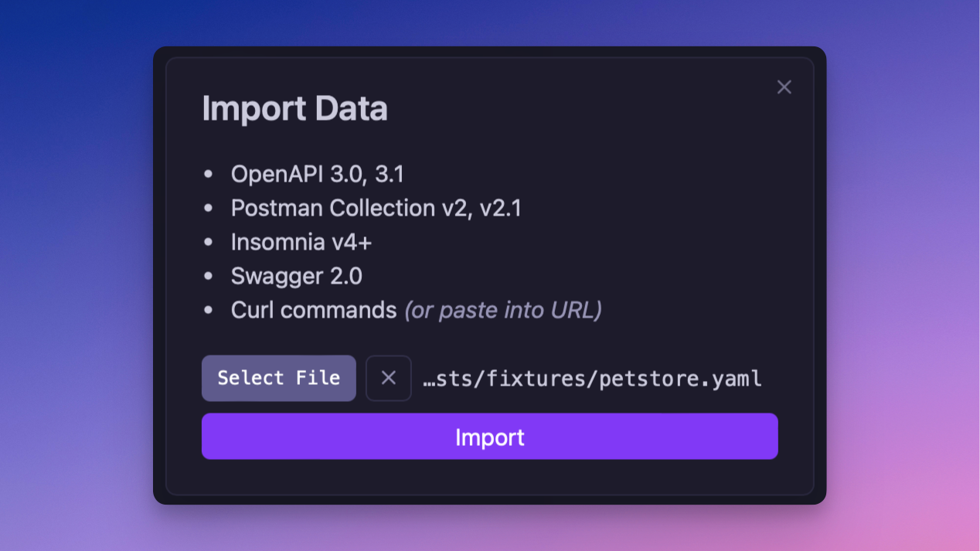Click the Swagger 2.0 list entry
This screenshot has width=980, height=551.
tap(296, 276)
